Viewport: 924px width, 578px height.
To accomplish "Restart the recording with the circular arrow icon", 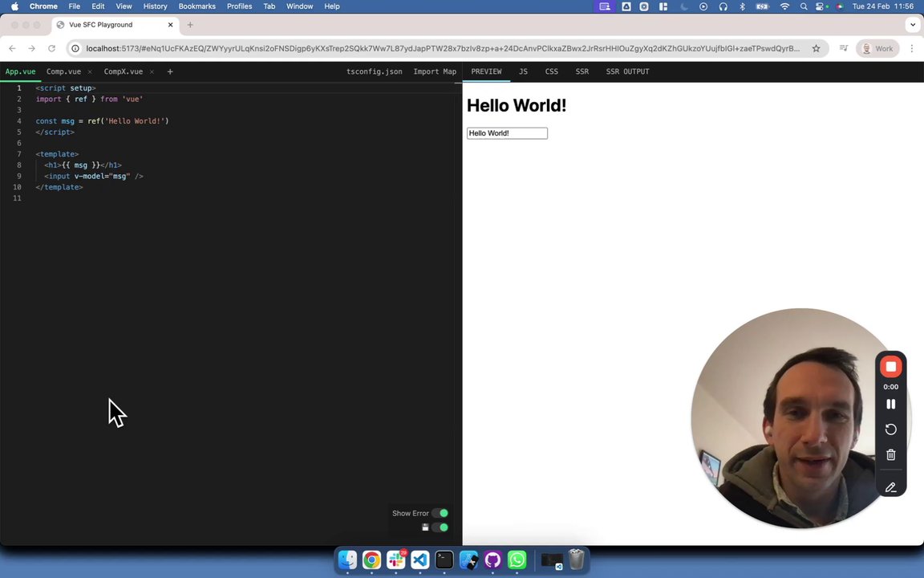I will point(890,429).
